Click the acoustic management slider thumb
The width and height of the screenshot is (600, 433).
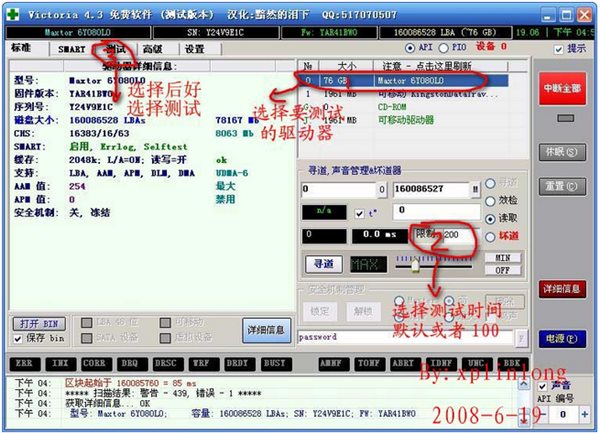(415, 265)
